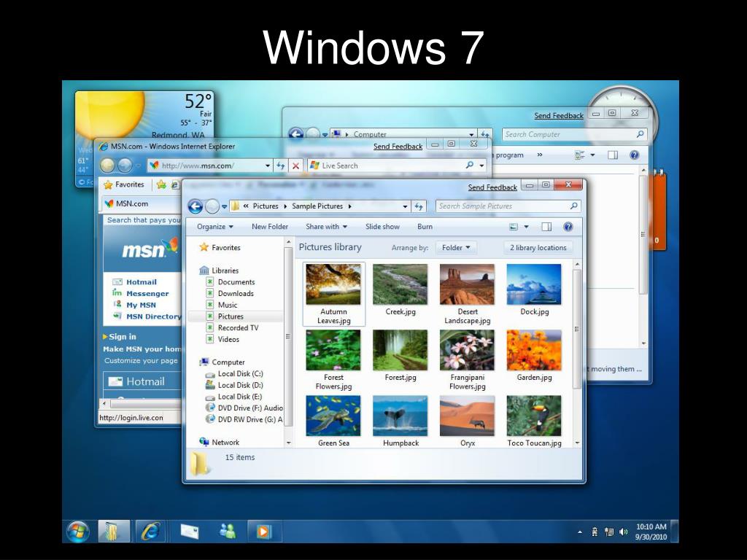Image resolution: width=747 pixels, height=560 pixels.
Task: Select Dock.jpg thumbnail
Action: 534,284
